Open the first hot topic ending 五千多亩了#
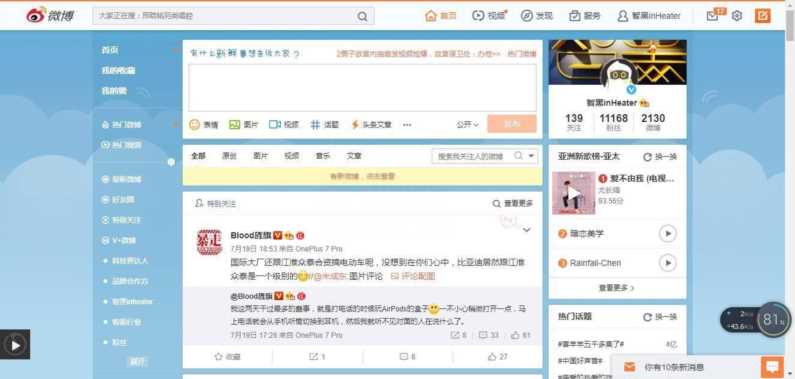 pos(590,344)
